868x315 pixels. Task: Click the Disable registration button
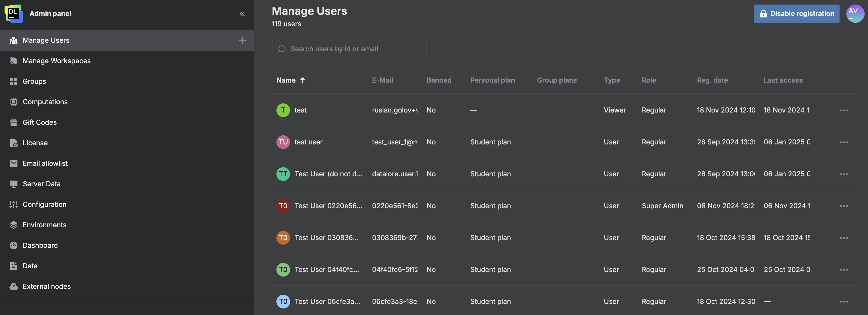(797, 13)
